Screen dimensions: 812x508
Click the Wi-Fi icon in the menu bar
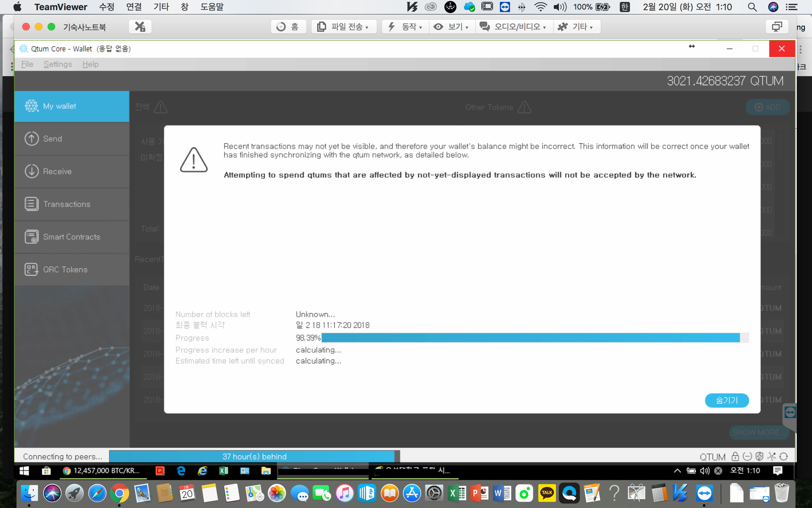pyautogui.click(x=540, y=7)
